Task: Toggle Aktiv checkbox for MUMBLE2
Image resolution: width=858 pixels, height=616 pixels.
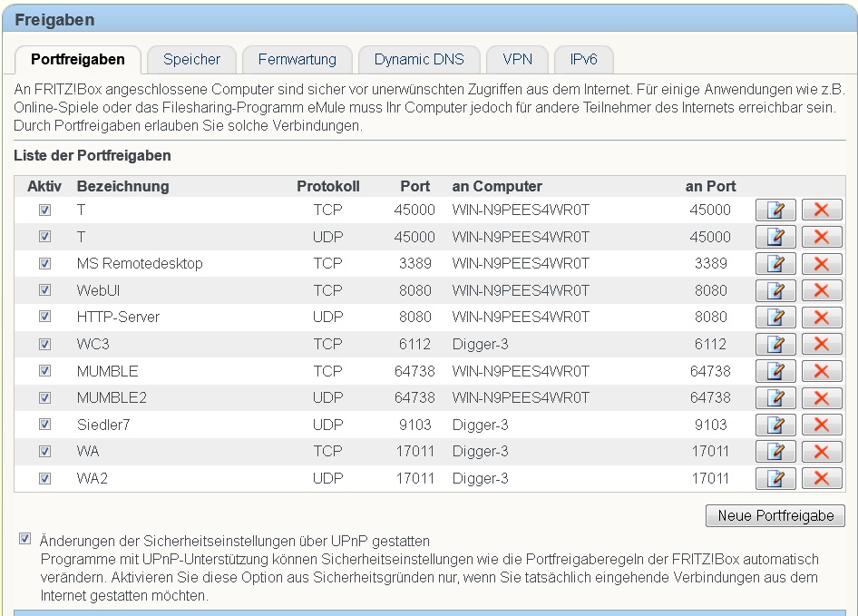Action: [44, 397]
